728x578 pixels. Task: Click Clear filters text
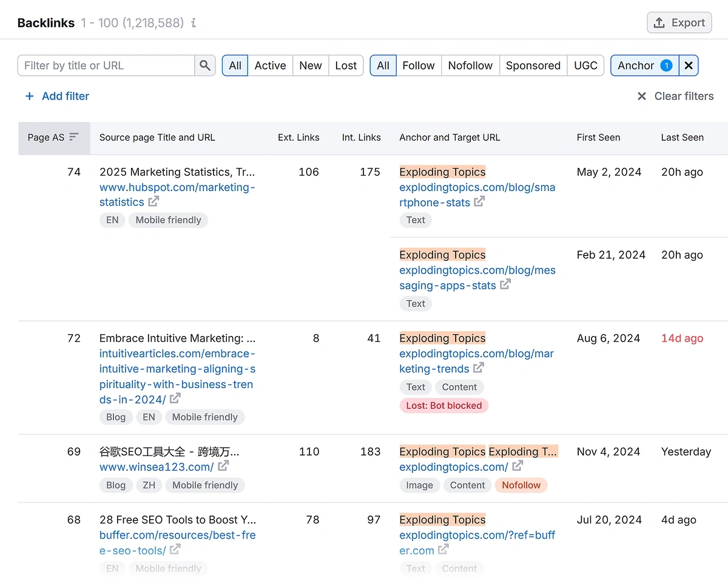tap(684, 96)
